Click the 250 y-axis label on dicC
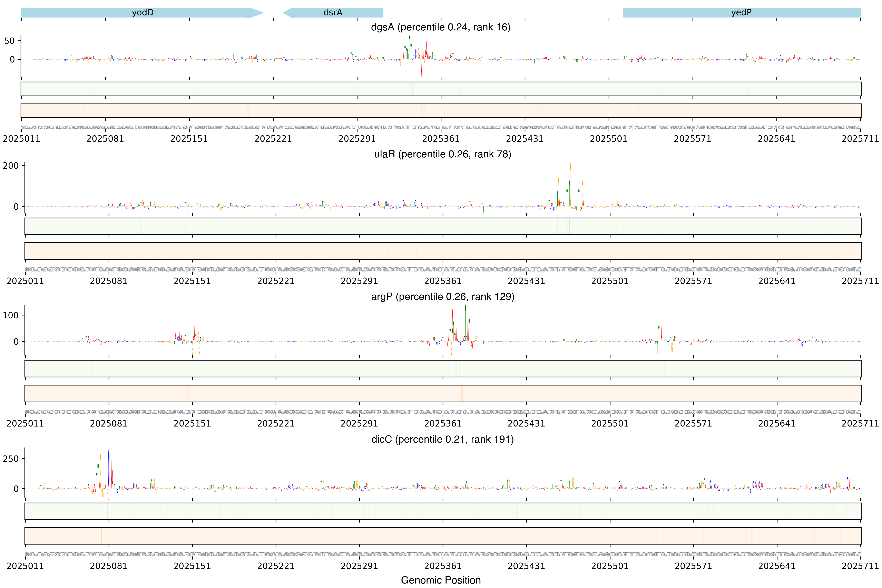This screenshot has width=882, height=588. (10, 459)
